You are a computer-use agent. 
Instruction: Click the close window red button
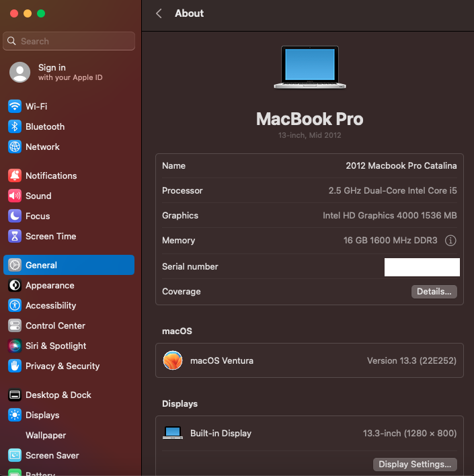[14, 13]
